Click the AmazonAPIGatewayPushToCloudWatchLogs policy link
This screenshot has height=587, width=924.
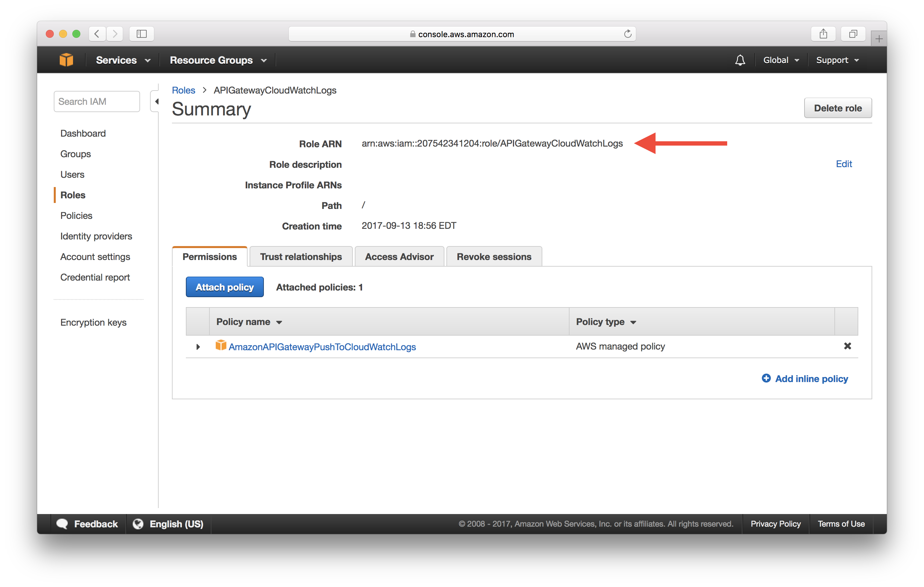click(x=322, y=346)
